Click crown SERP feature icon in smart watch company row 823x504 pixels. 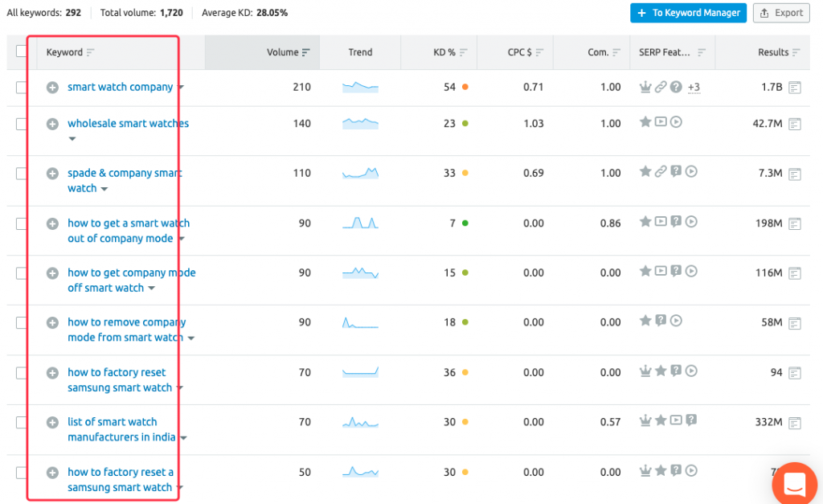[645, 87]
